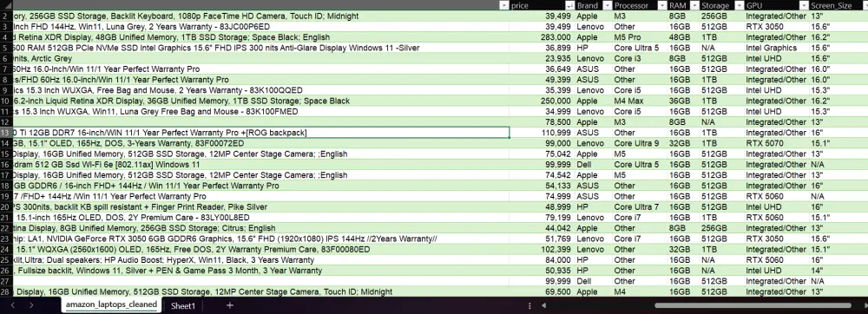Select the price cell 50,935
Image resolution: width=868 pixels, height=314 pixels.
(542, 271)
